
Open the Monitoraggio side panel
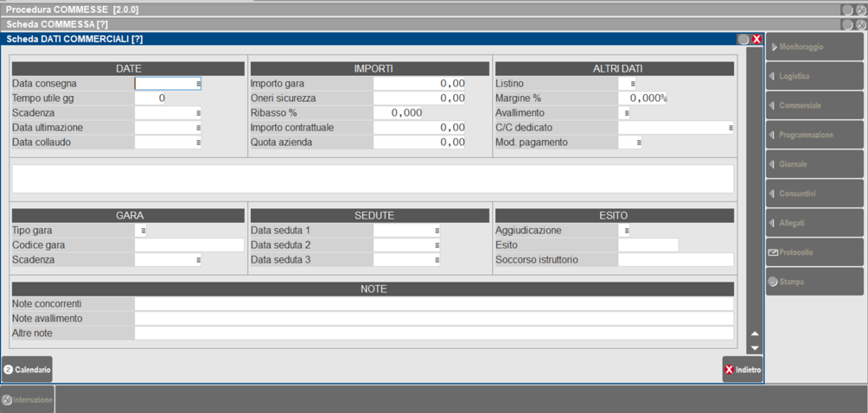[814, 48]
